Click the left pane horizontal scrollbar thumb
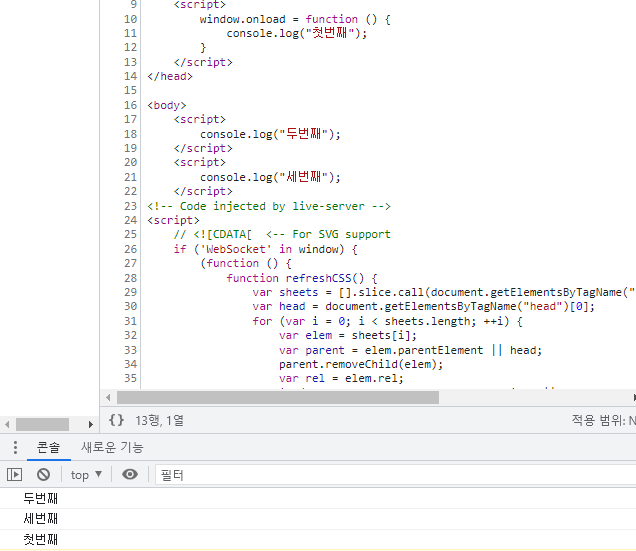This screenshot has height=551, width=636. [42, 424]
